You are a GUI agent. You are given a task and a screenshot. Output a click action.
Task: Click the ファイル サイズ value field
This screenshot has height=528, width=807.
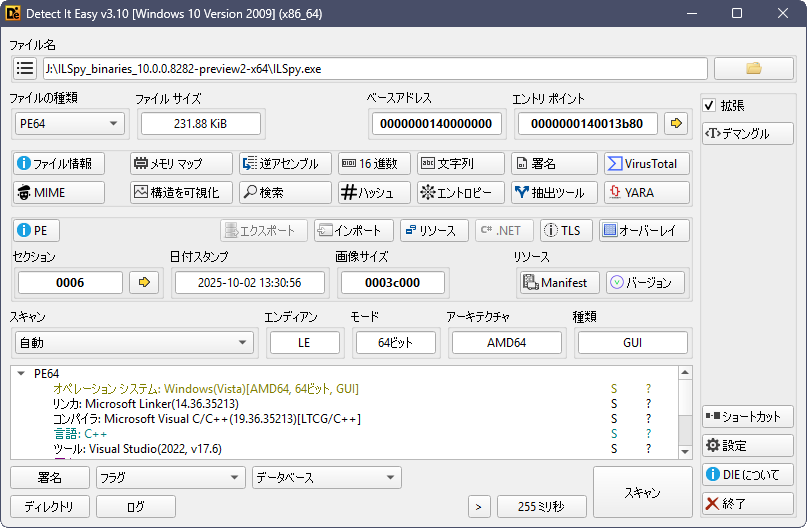coord(201,124)
